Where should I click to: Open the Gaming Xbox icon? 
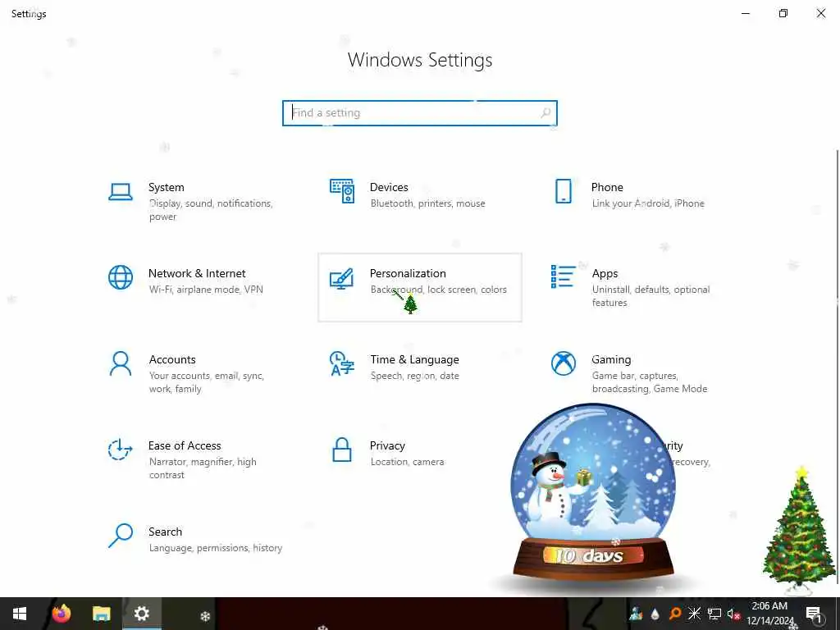point(563,363)
